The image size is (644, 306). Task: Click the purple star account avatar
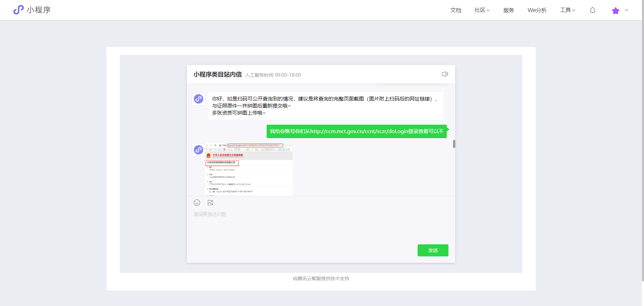click(x=615, y=10)
